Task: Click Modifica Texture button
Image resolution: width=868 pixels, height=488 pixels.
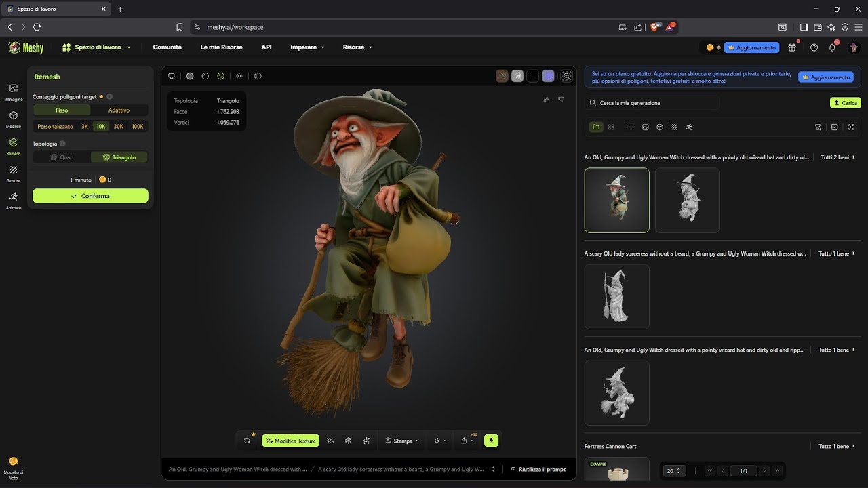Action: 290,441
